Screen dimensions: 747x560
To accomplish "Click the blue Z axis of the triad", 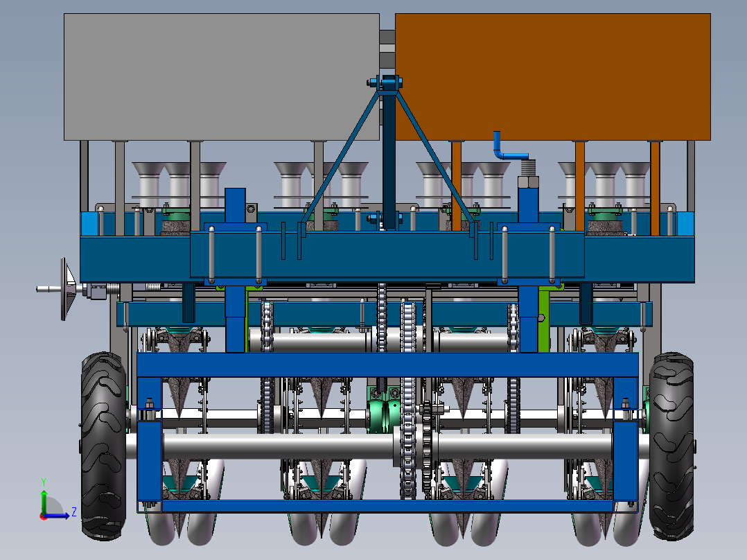I will point(57,516).
